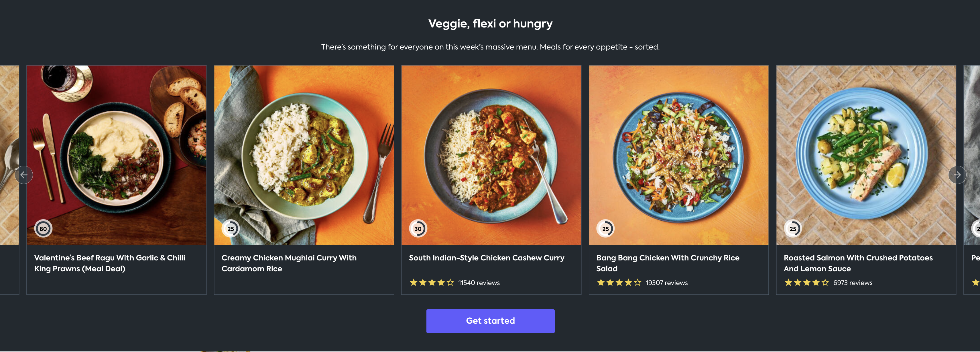The height and width of the screenshot is (352, 980).
Task: Click the 80-minute timer badge on Beef Ragu
Action: point(43,228)
